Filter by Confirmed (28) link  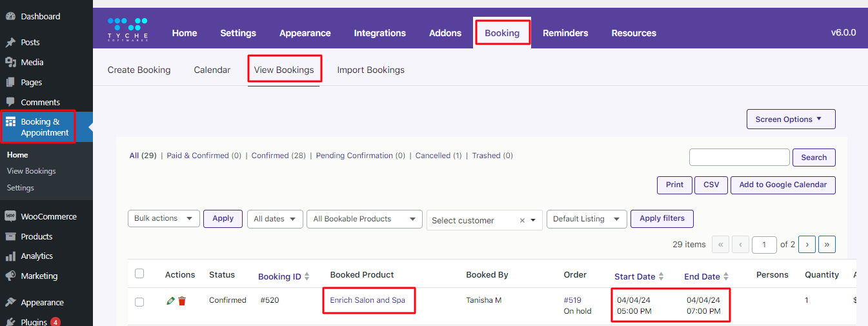(x=279, y=156)
